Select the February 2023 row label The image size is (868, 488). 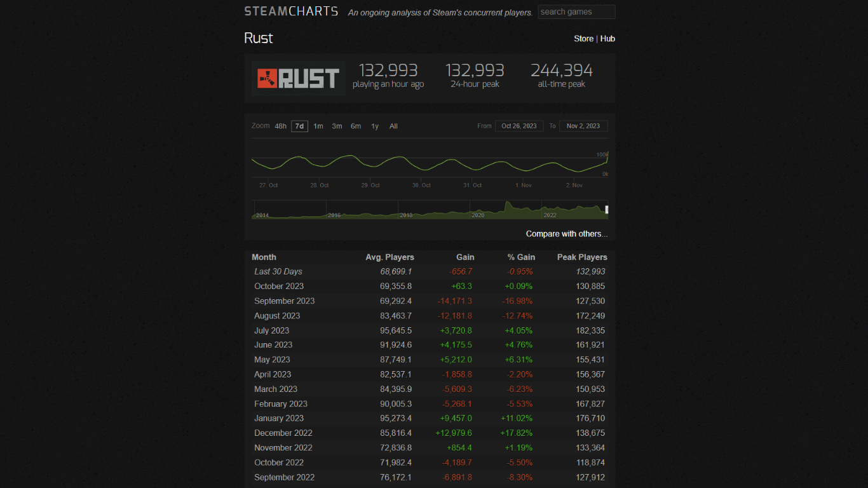coord(281,403)
